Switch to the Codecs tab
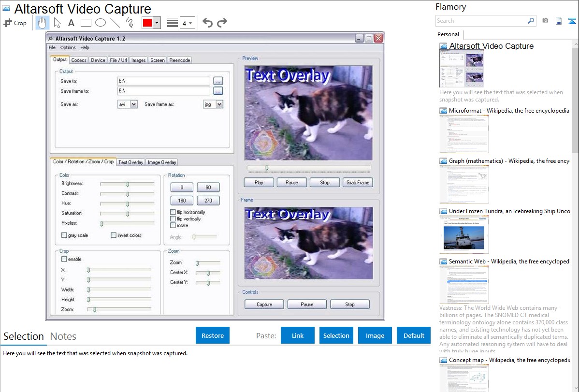Viewport: 579px width, 392px height. click(79, 60)
